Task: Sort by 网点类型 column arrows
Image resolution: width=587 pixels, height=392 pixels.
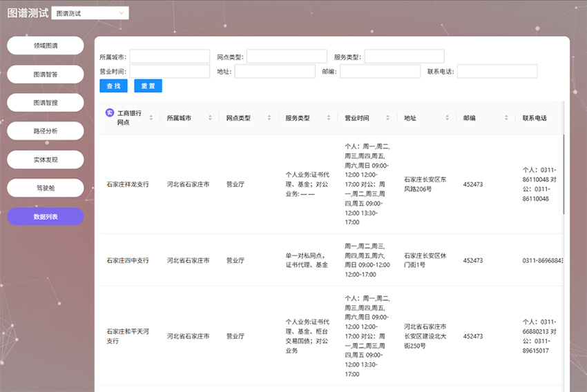Action: pyautogui.click(x=269, y=118)
